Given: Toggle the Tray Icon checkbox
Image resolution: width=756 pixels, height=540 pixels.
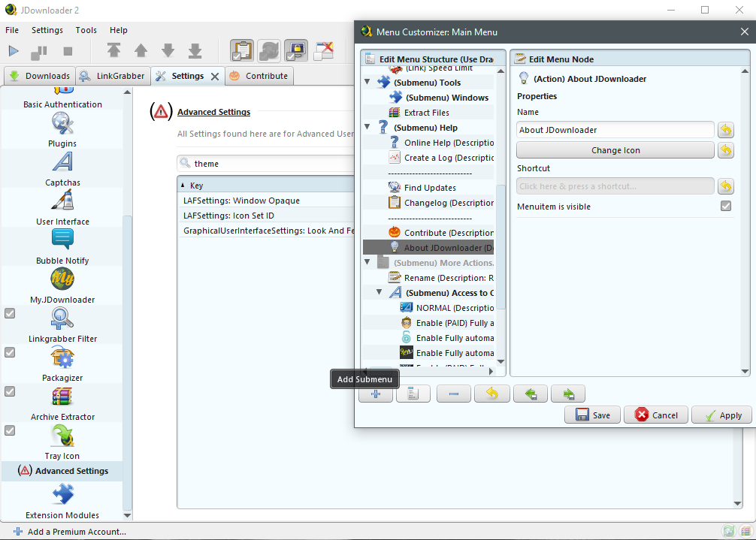Looking at the screenshot, I should 10,430.
